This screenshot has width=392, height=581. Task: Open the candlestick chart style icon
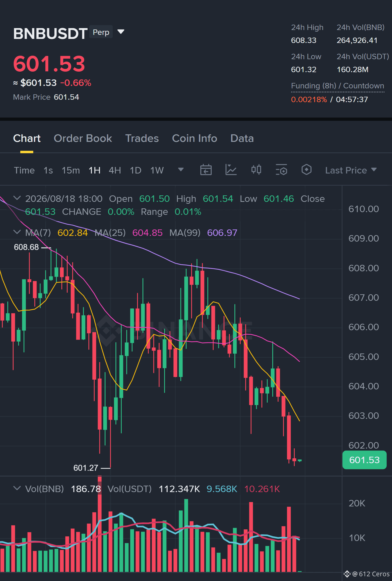[x=256, y=170]
